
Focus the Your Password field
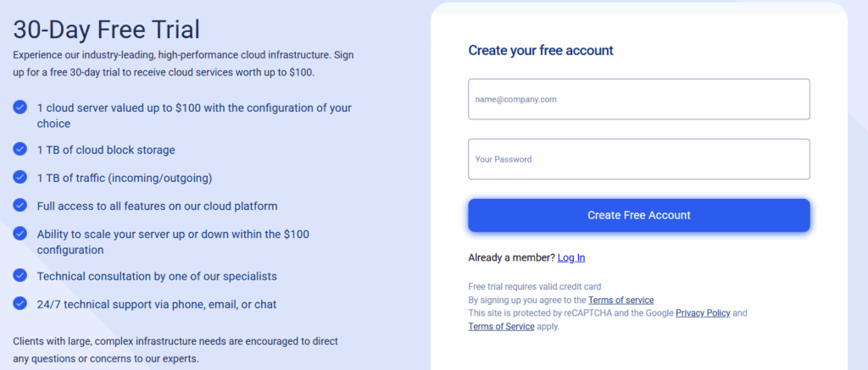coord(639,158)
